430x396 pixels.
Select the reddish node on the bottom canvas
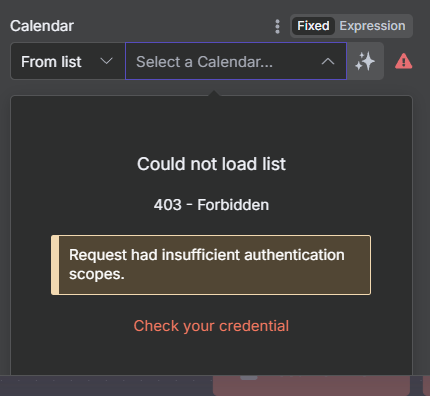pos(311,387)
